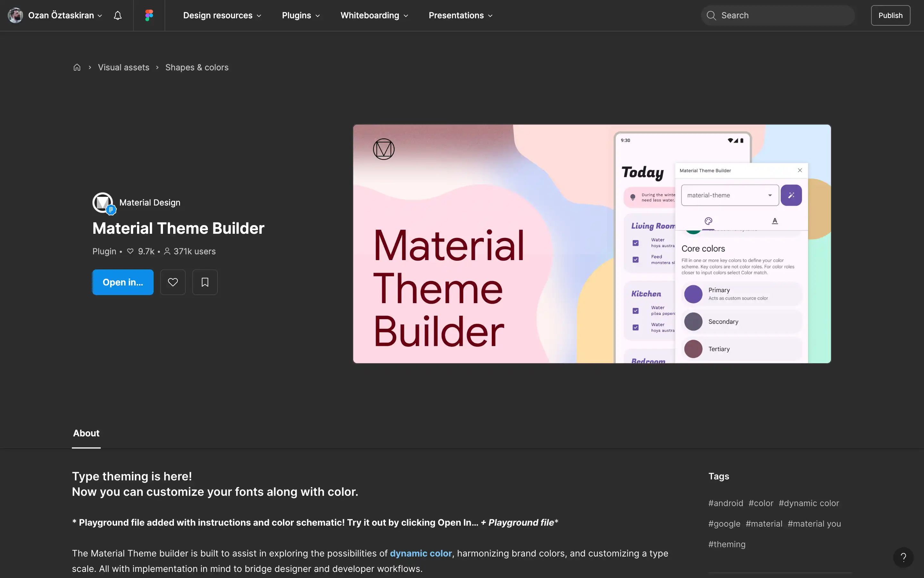Click the users person count icon

click(x=167, y=251)
